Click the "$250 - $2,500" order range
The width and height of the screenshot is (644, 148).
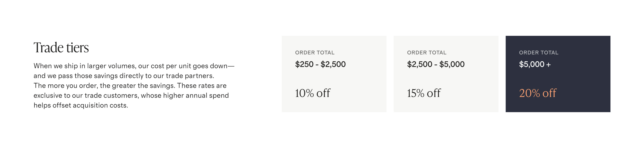[320, 64]
